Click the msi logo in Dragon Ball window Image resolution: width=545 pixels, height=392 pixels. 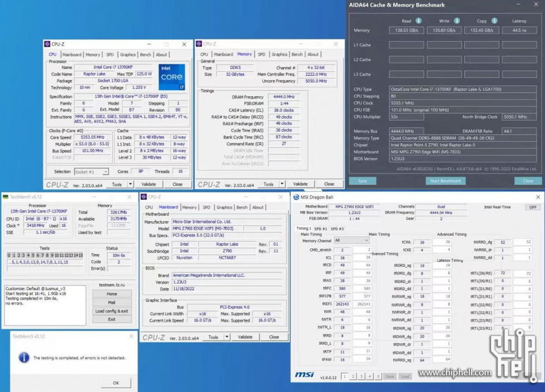coord(305,375)
